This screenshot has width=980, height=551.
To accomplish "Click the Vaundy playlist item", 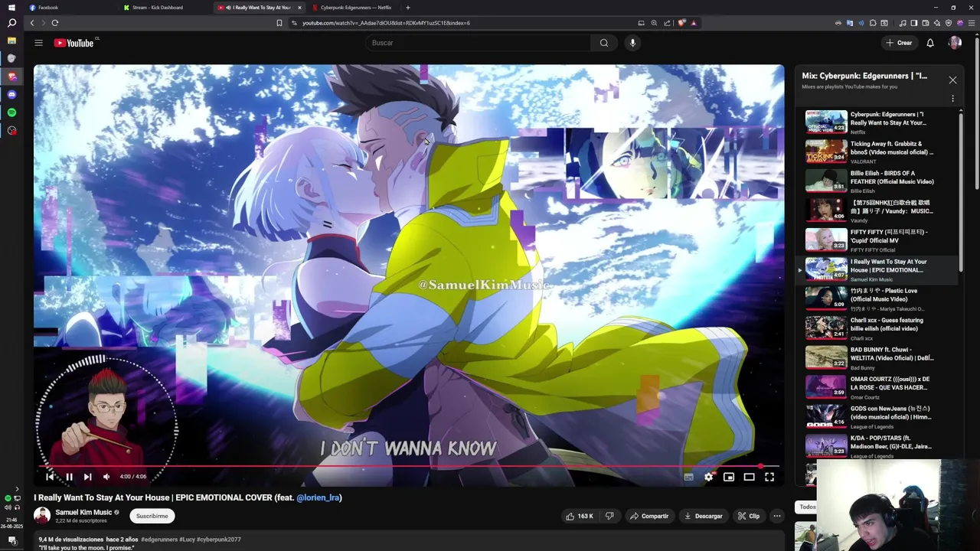I will [877, 210].
